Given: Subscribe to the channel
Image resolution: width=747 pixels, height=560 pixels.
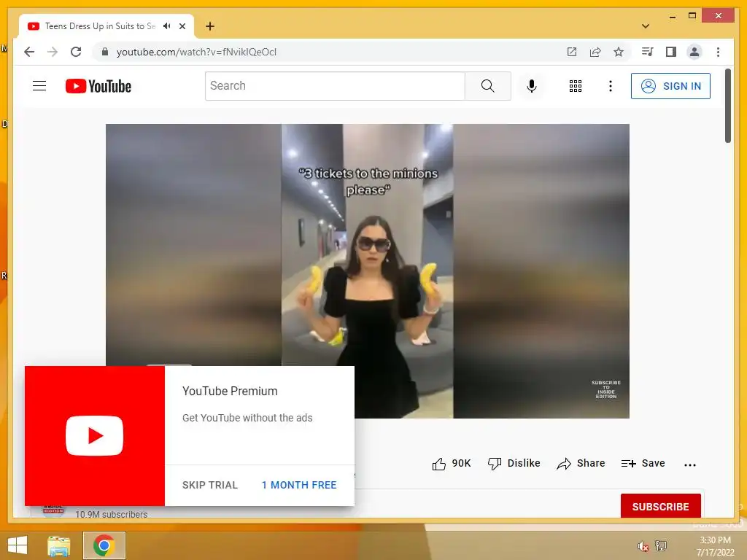Looking at the screenshot, I should (x=660, y=506).
